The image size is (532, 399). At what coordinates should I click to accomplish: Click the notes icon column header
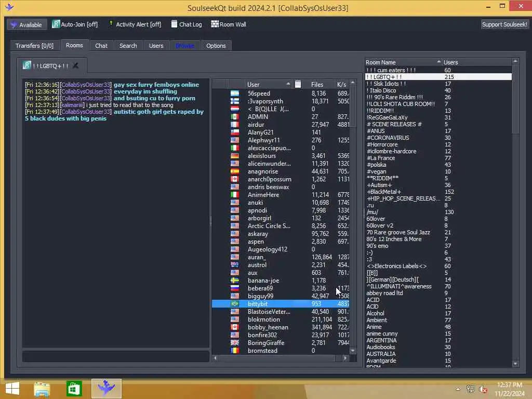pyautogui.click(x=298, y=84)
